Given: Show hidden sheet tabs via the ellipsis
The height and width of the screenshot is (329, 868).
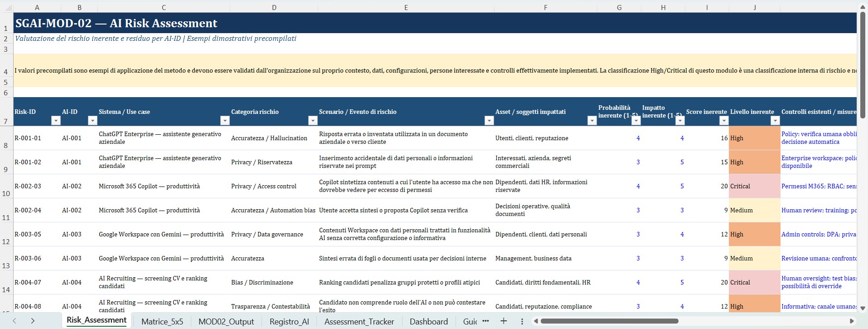Looking at the screenshot, I should 485,321.
